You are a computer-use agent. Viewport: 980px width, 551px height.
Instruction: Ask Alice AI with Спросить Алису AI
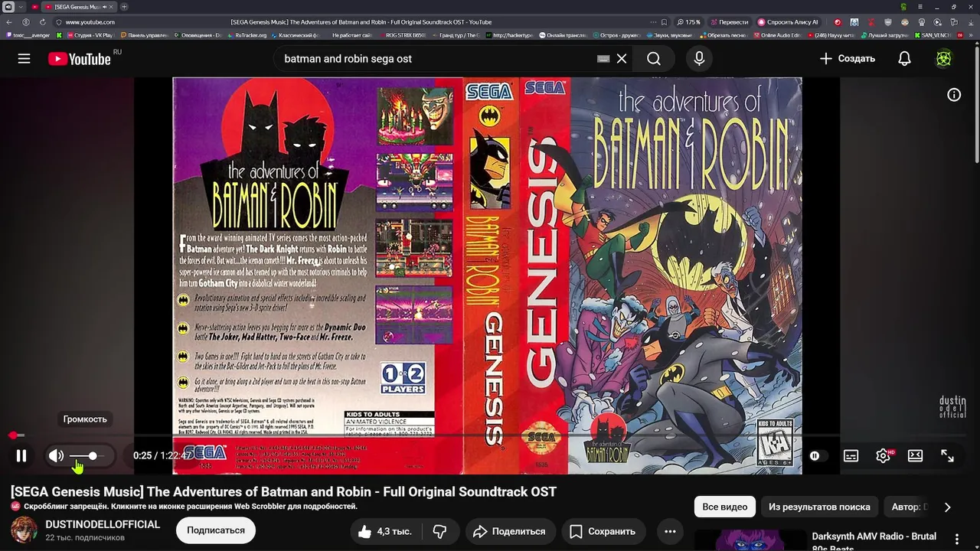coord(788,22)
